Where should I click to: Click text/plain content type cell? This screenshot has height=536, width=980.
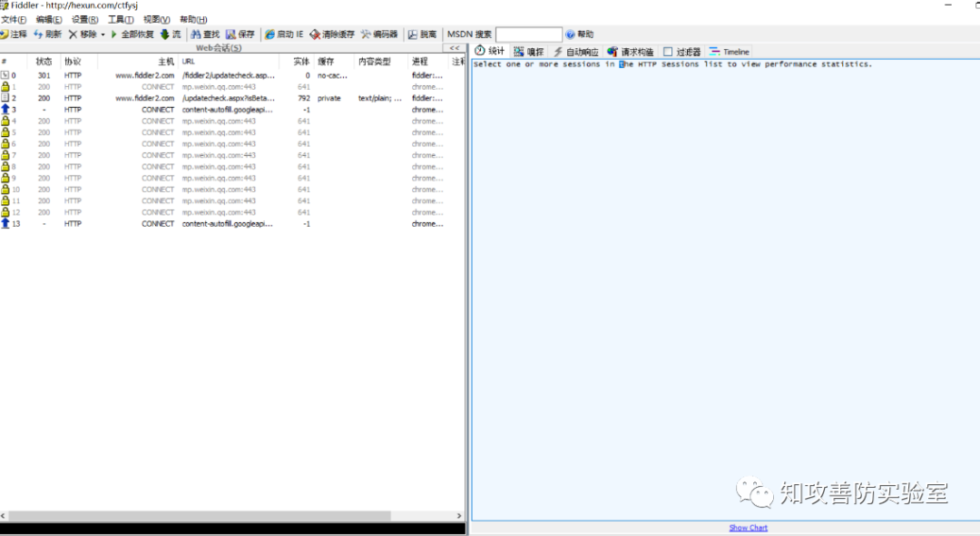(x=380, y=98)
